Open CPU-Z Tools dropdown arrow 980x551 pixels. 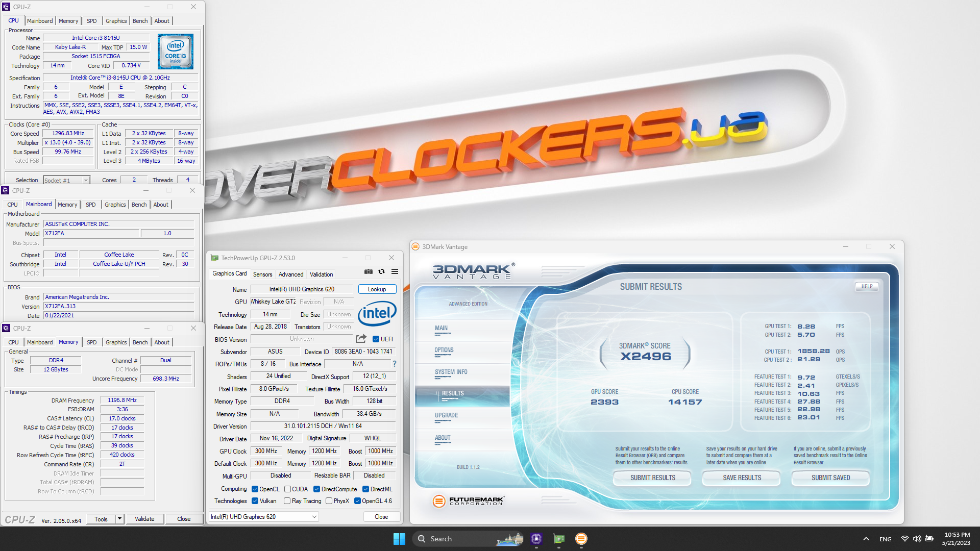point(119,519)
